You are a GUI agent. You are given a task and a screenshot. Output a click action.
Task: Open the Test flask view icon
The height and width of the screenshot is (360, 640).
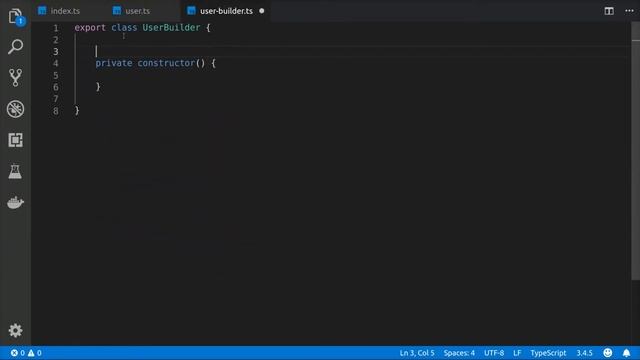tap(15, 171)
